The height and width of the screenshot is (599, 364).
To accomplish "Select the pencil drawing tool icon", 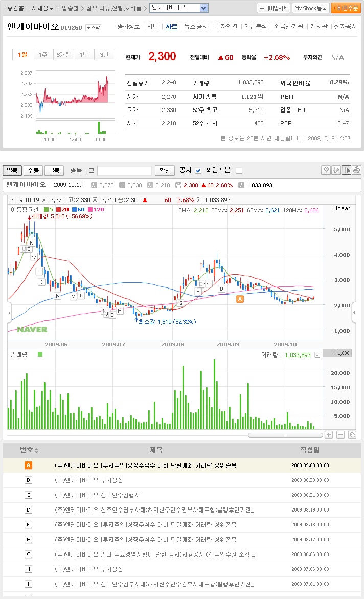I will click(336, 170).
